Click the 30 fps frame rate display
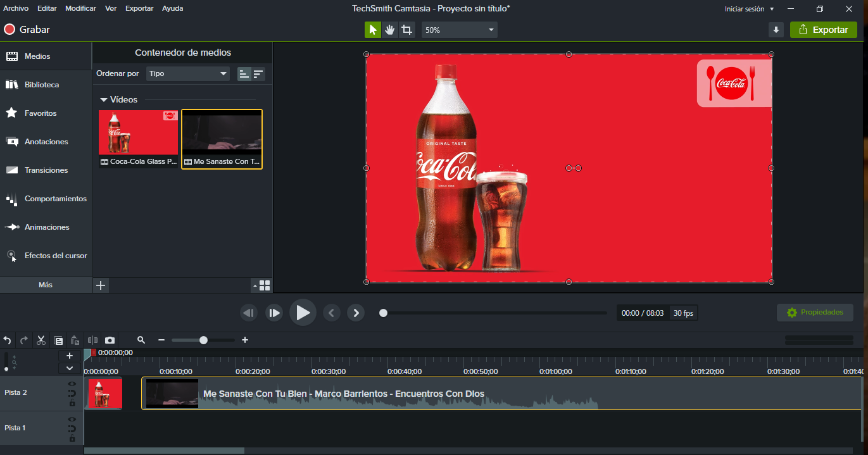The height and width of the screenshot is (455, 868). point(683,313)
